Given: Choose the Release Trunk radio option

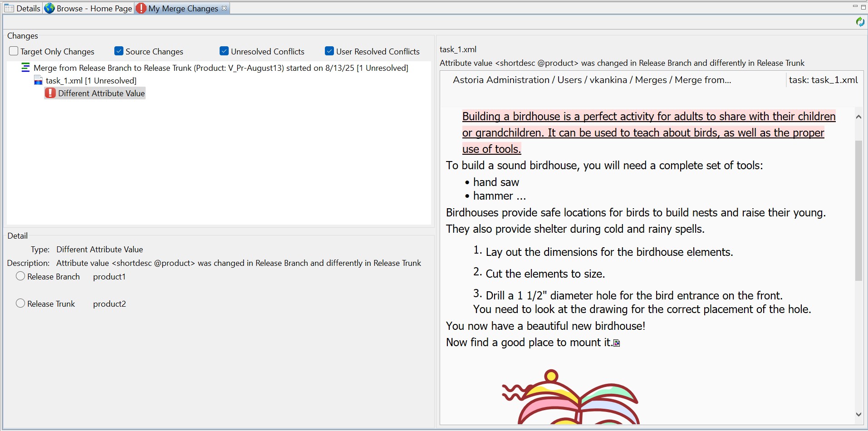Looking at the screenshot, I should (20, 304).
